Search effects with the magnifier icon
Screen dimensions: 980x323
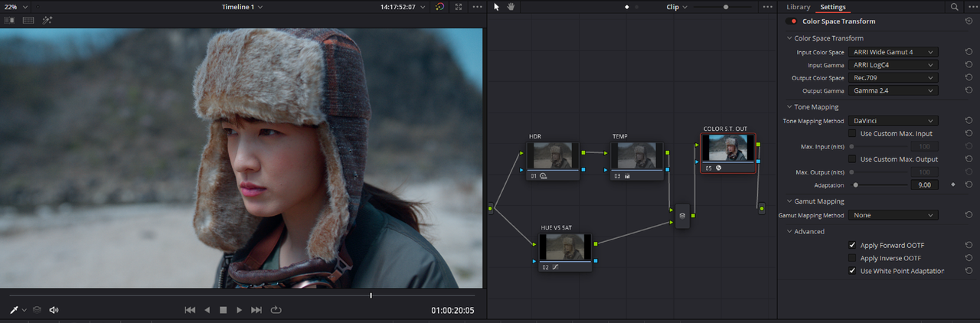[x=954, y=7]
